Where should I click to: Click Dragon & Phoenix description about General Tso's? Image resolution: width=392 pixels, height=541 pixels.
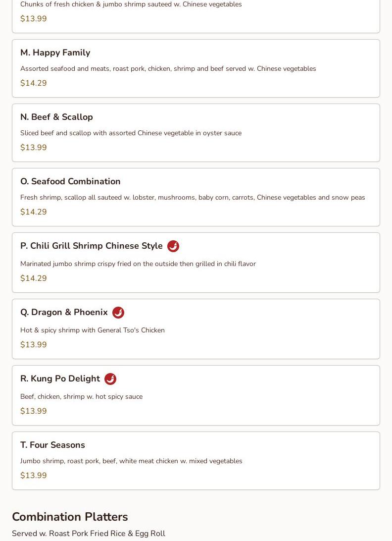(93, 330)
